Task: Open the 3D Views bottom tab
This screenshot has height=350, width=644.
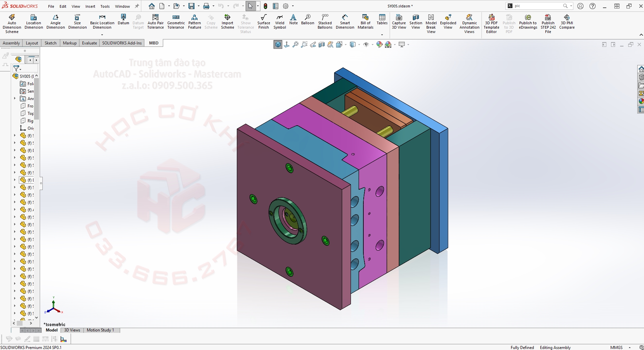Action: pyautogui.click(x=72, y=330)
